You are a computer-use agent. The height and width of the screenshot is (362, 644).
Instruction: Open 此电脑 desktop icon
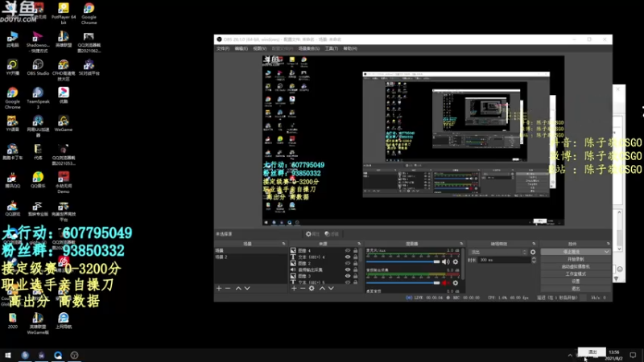12,39
